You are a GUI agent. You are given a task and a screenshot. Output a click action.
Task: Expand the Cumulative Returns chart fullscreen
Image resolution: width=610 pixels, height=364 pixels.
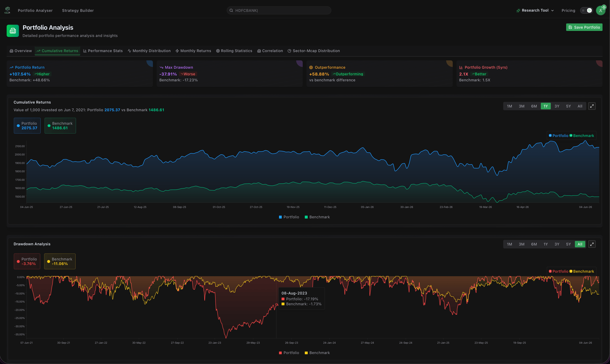click(592, 106)
